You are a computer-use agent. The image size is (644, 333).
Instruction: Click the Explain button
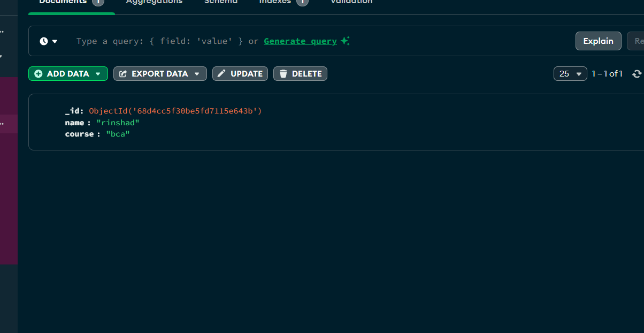click(598, 41)
